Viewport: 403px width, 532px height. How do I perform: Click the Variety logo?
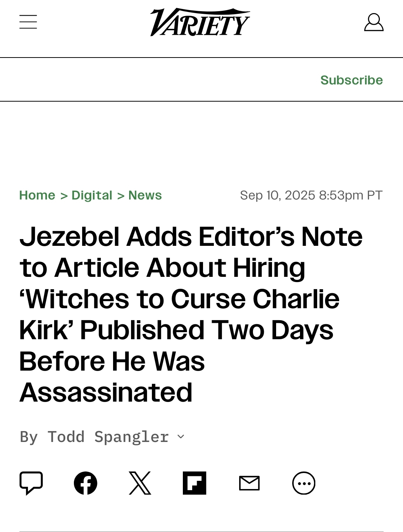tap(200, 22)
